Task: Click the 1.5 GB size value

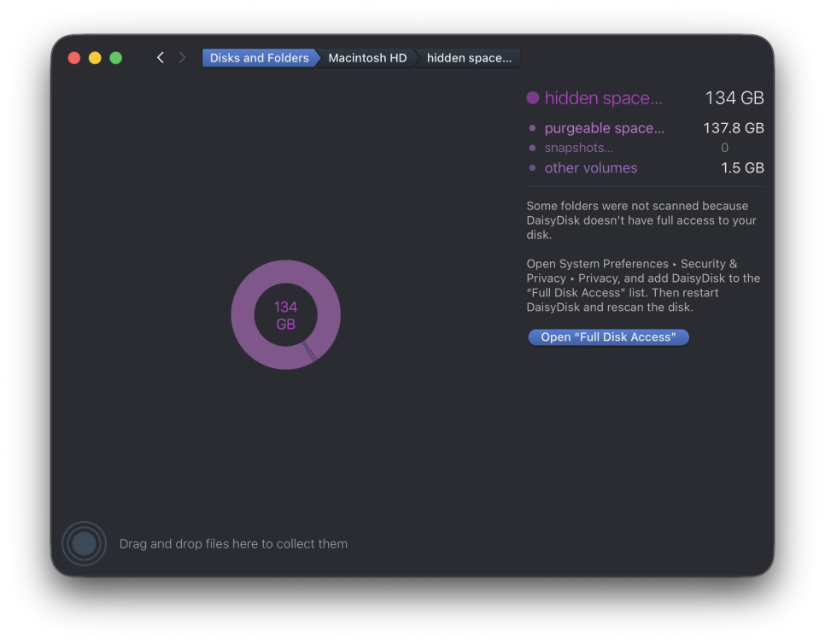Action: pyautogui.click(x=742, y=168)
